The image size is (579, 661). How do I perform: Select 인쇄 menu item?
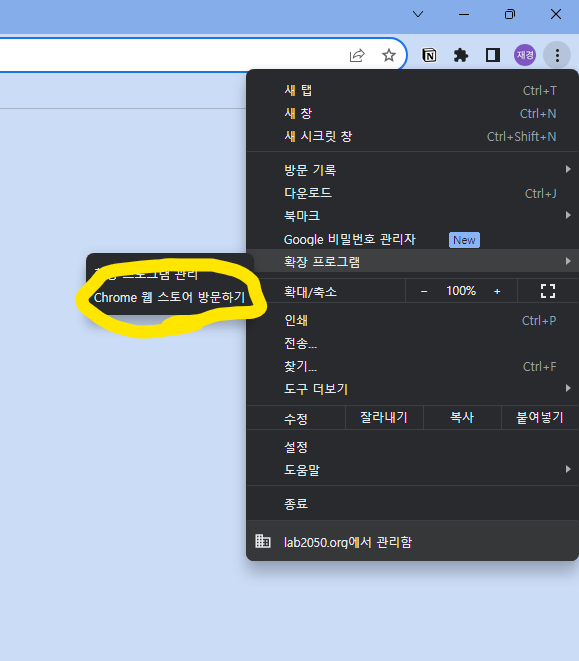[x=412, y=320]
